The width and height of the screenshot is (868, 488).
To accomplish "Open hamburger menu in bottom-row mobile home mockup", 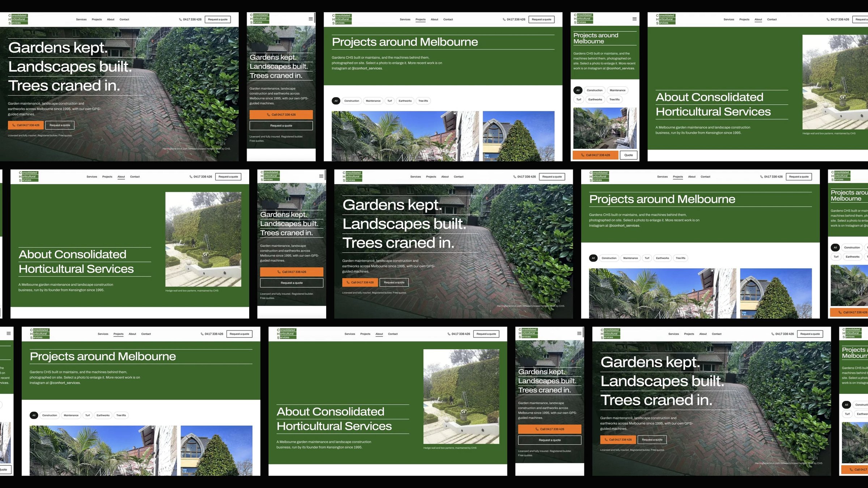I will [x=579, y=333].
